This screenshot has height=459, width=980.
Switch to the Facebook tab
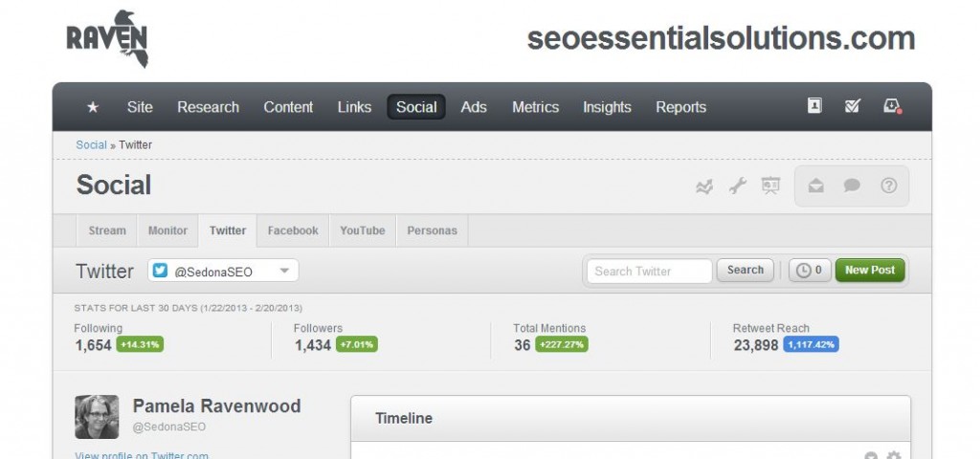point(293,230)
